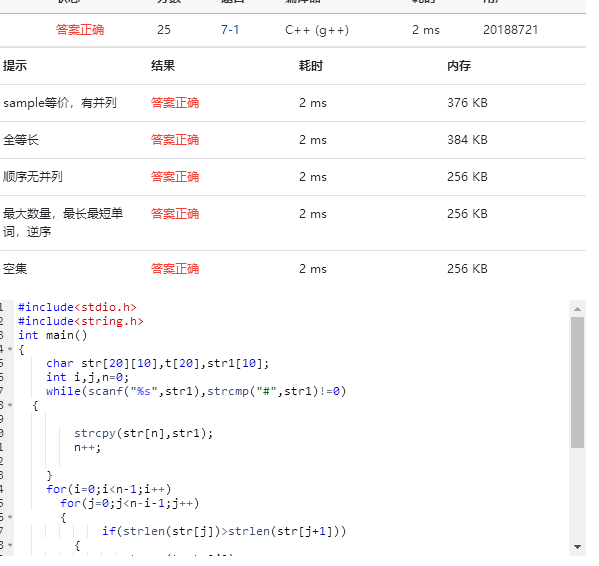Screen dimensions: 599x566
Task: Click test case 最大数量，最长最短单词，逆序
Action: click(x=63, y=223)
